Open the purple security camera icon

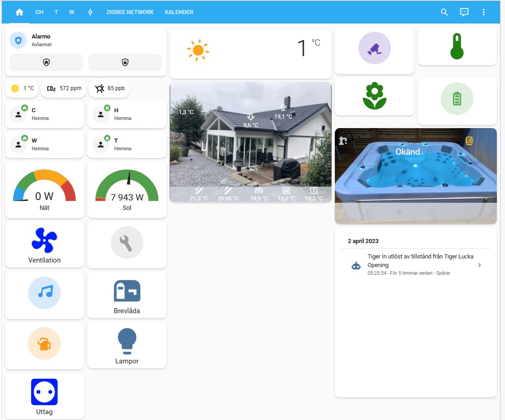click(x=375, y=48)
